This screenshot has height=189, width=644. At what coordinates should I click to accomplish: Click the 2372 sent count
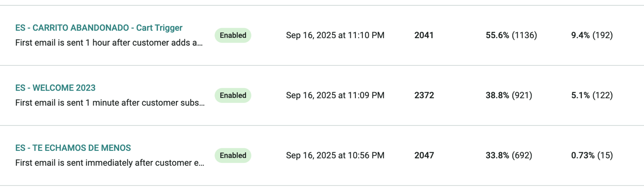[x=424, y=96]
